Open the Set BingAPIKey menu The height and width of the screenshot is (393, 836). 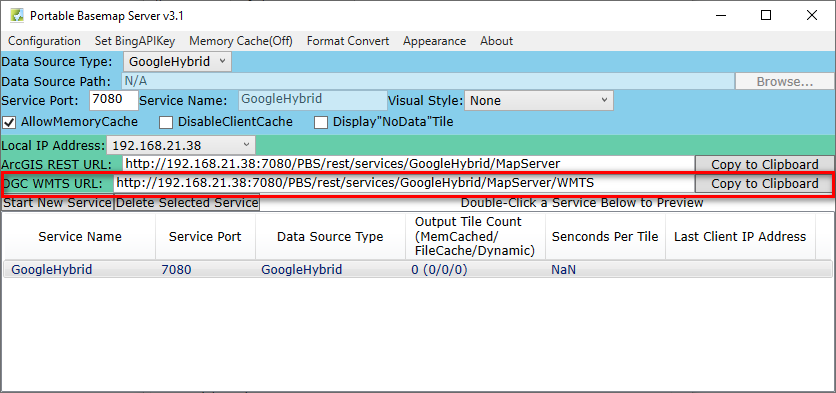point(135,41)
